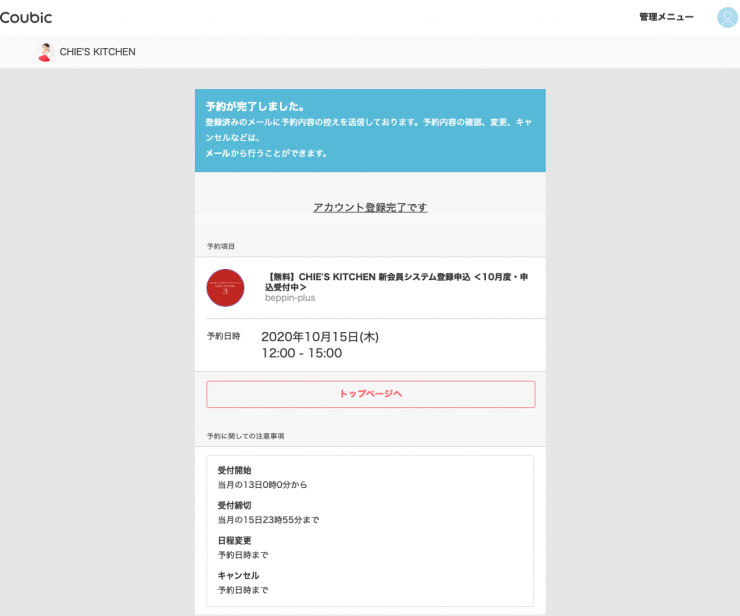The height and width of the screenshot is (616, 740).
Task: Click the トップページへ button
Action: click(370, 394)
